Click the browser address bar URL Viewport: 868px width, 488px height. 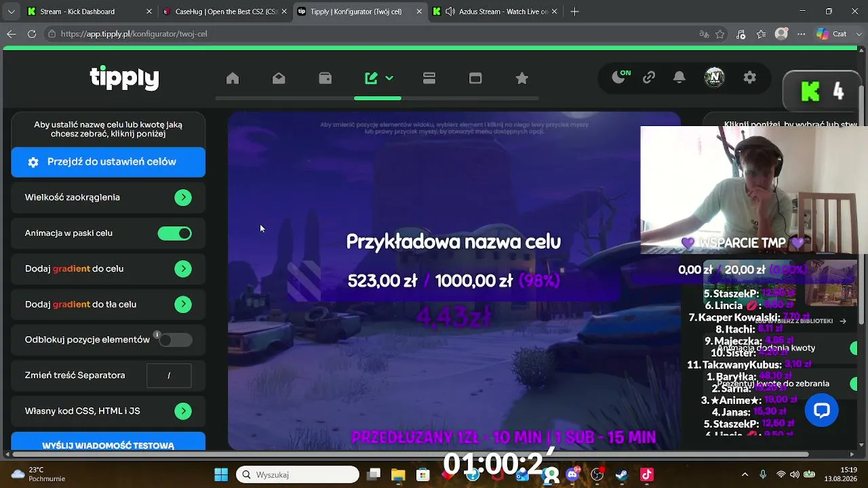tap(134, 34)
